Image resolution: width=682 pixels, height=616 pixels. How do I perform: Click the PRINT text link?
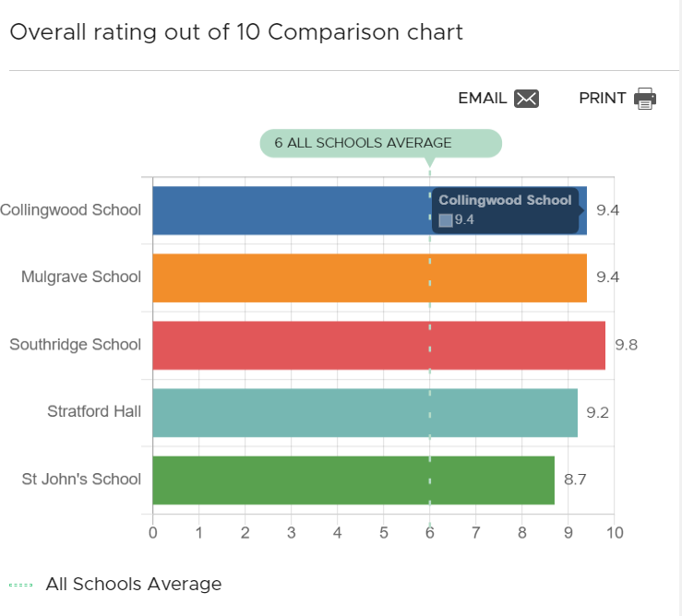602,99
